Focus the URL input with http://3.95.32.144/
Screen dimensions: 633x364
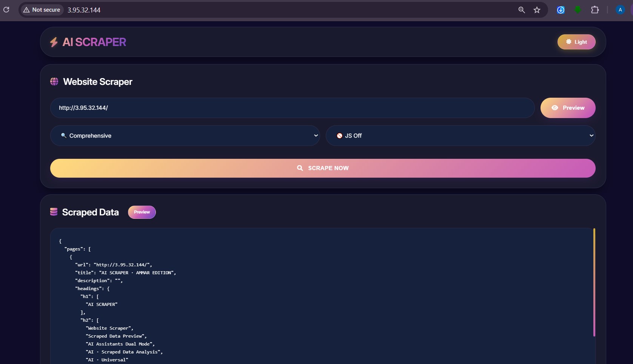[x=292, y=108]
